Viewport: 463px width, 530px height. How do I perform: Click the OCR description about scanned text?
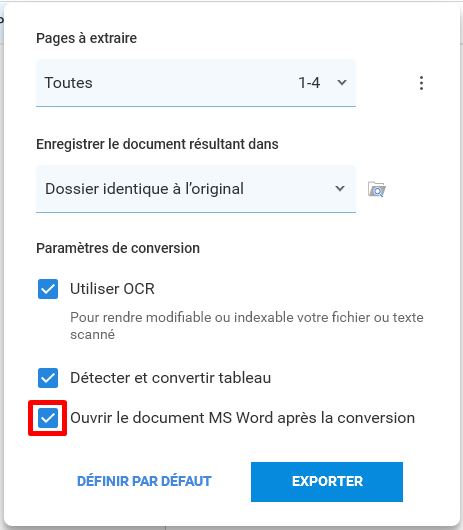pyautogui.click(x=247, y=326)
